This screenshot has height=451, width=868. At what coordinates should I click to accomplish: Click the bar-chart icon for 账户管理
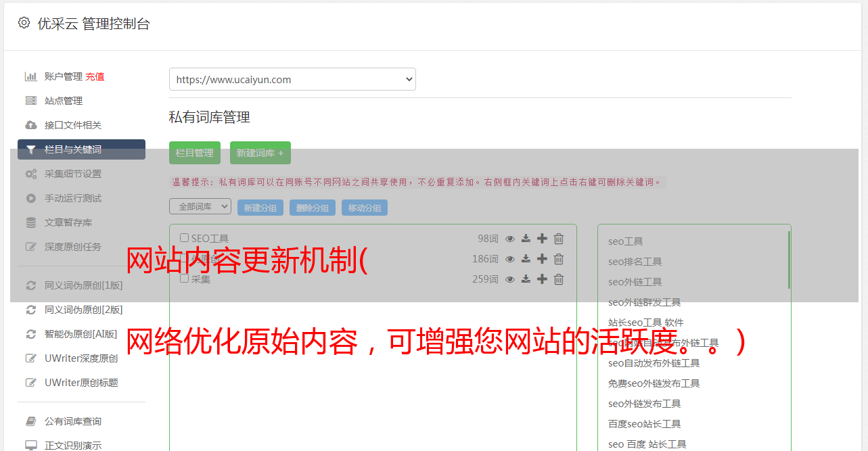(31, 76)
